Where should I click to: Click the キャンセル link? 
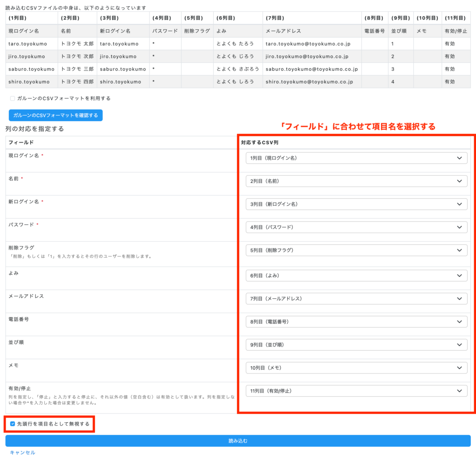click(x=23, y=452)
